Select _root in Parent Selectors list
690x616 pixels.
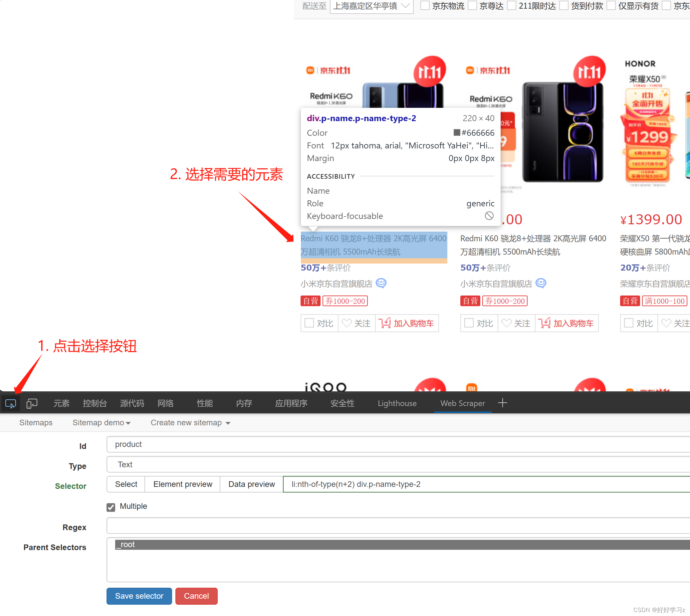tap(402, 544)
